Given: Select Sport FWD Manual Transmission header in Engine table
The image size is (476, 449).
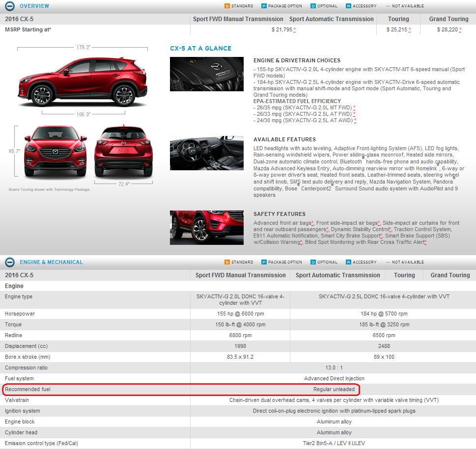Looking at the screenshot, I should pyautogui.click(x=240, y=275).
